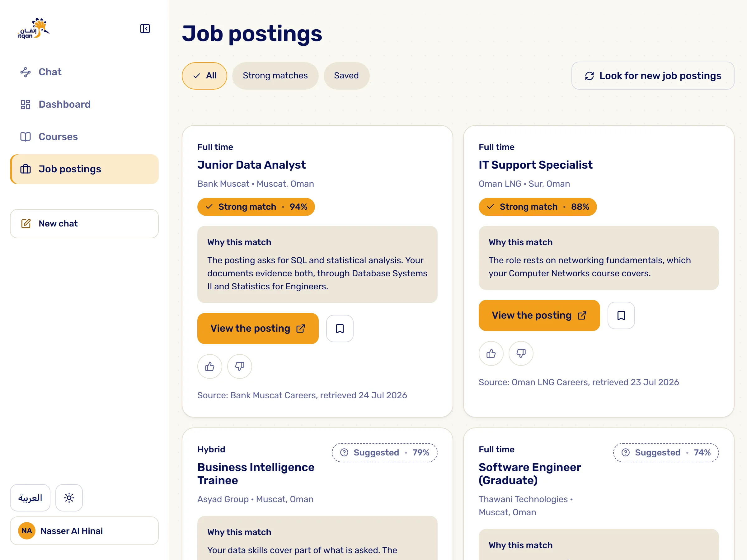
Task: Collapse the sidebar panel icon
Action: tap(145, 29)
